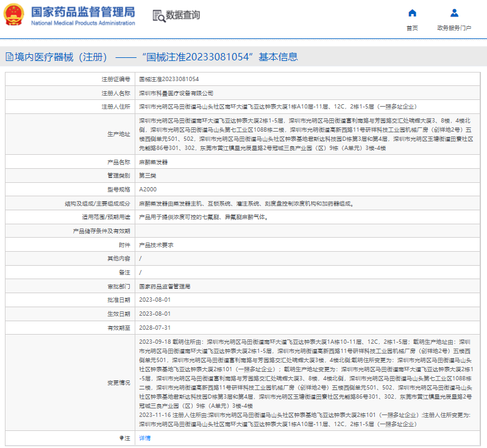Click the 数据查询 heading text

pos(183,15)
